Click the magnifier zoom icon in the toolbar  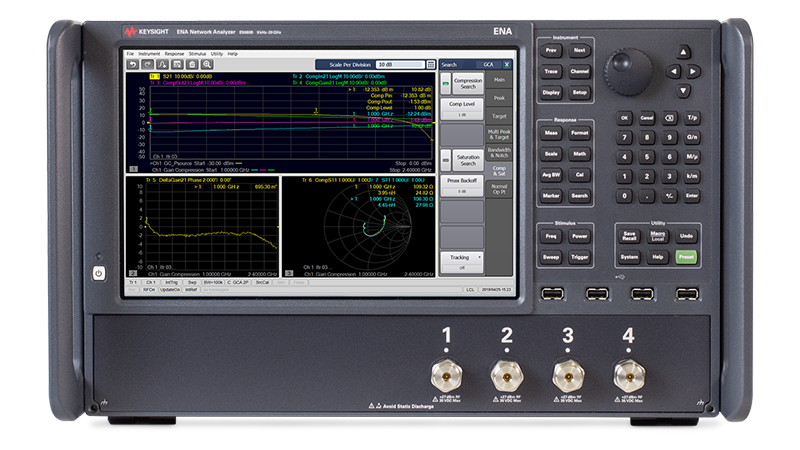[x=207, y=64]
